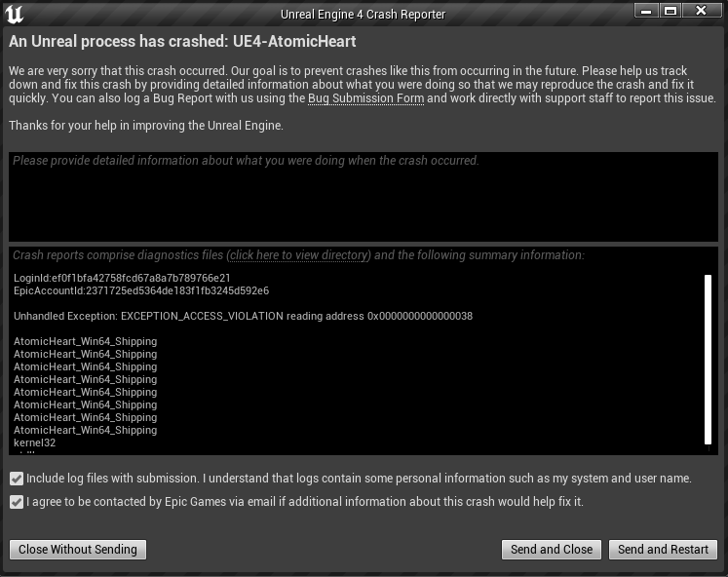Click the crash summary vertical scrollbar

pos(709,360)
